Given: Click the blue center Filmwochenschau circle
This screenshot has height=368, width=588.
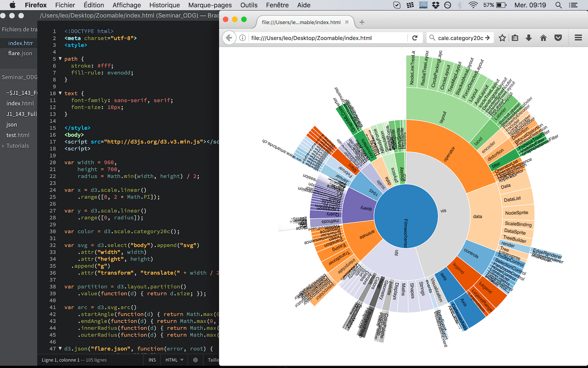Looking at the screenshot, I should click(406, 216).
